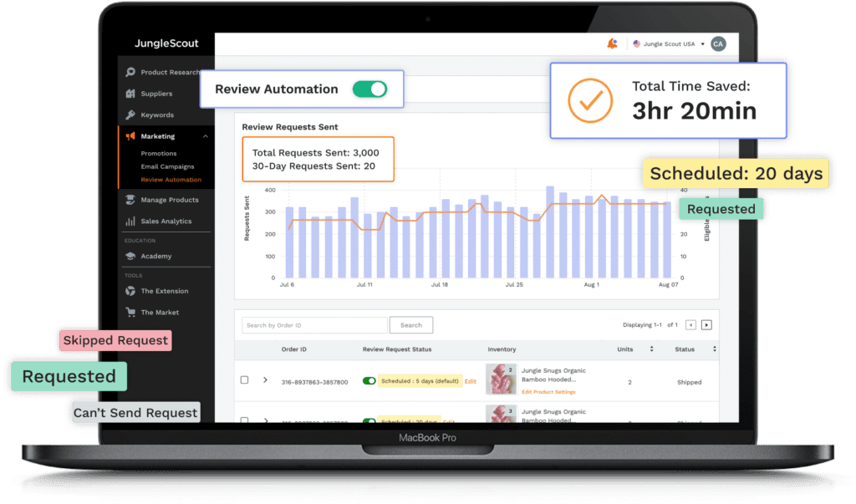This screenshot has width=856, height=504.
Task: Open Suppliers via its sidebar icon
Action: coord(130,94)
